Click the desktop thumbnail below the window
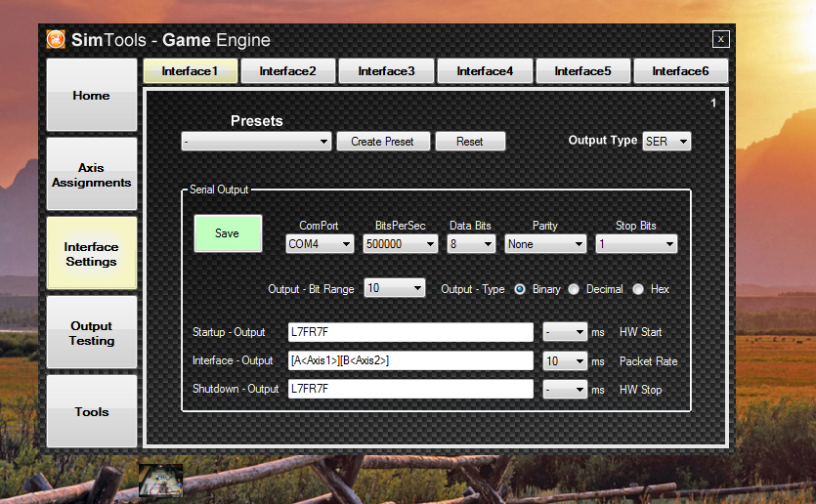The height and width of the screenshot is (504, 816). click(x=161, y=481)
